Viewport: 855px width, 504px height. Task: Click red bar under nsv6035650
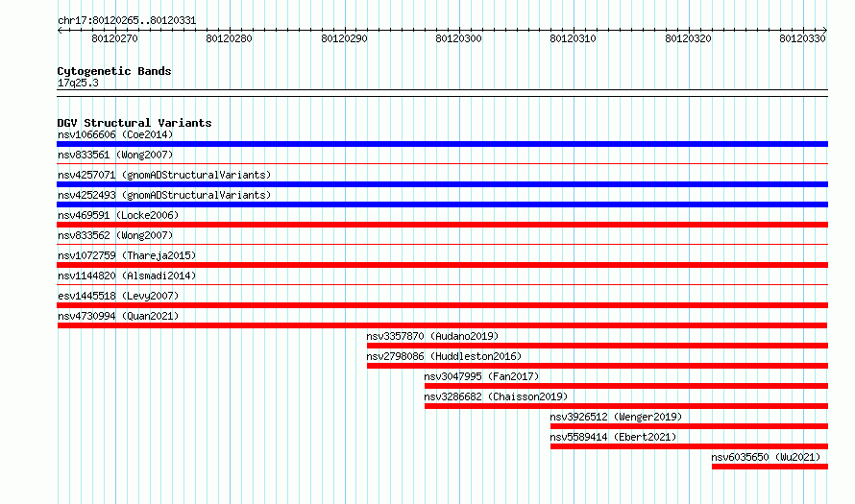tap(769, 467)
